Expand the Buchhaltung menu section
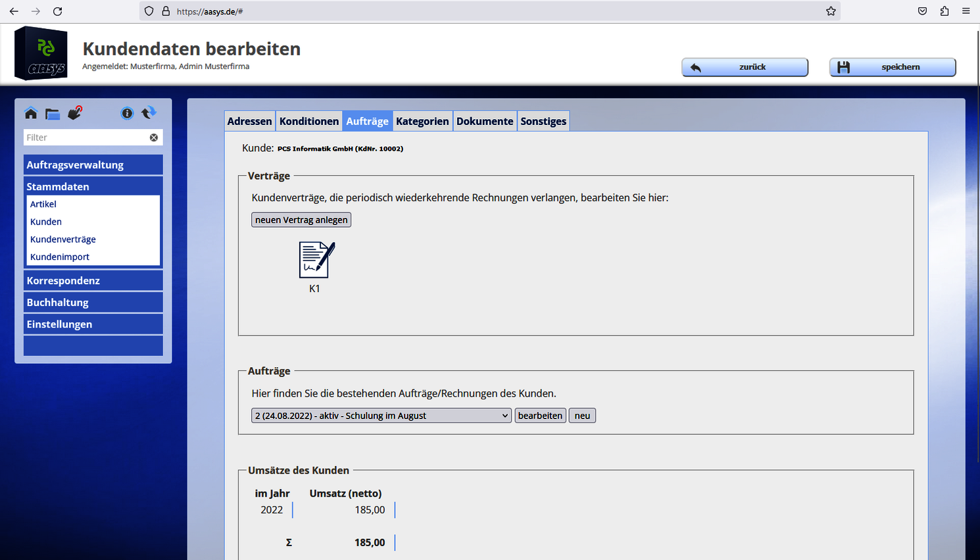This screenshot has width=980, height=560. coord(93,302)
